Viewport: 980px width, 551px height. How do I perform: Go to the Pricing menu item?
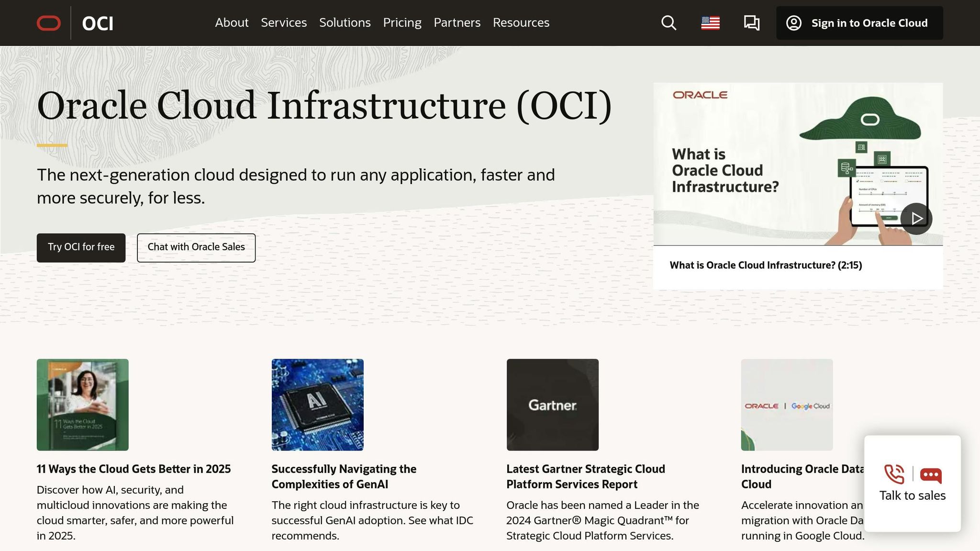click(402, 22)
